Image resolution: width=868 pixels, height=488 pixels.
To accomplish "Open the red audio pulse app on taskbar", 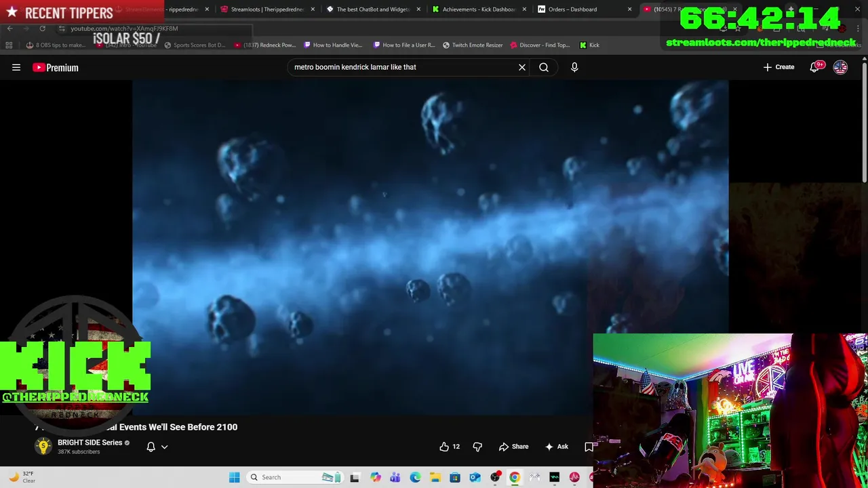I will tap(574, 477).
